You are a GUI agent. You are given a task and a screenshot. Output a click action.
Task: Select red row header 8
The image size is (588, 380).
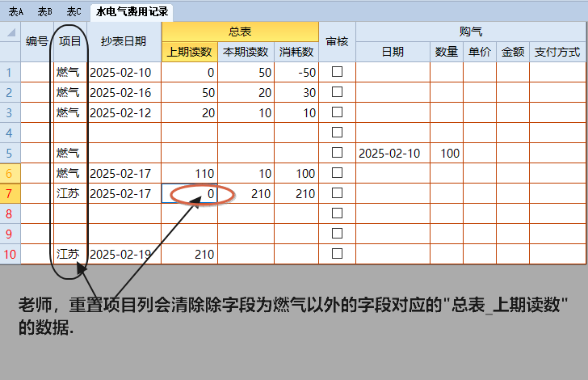(x=10, y=214)
